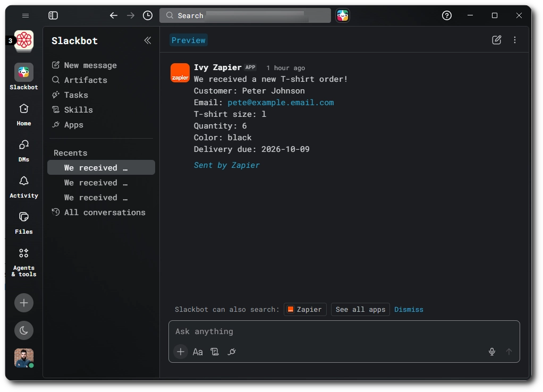The width and height of the screenshot is (543, 392).
Task: Open the help question mark icon
Action: pos(447,15)
